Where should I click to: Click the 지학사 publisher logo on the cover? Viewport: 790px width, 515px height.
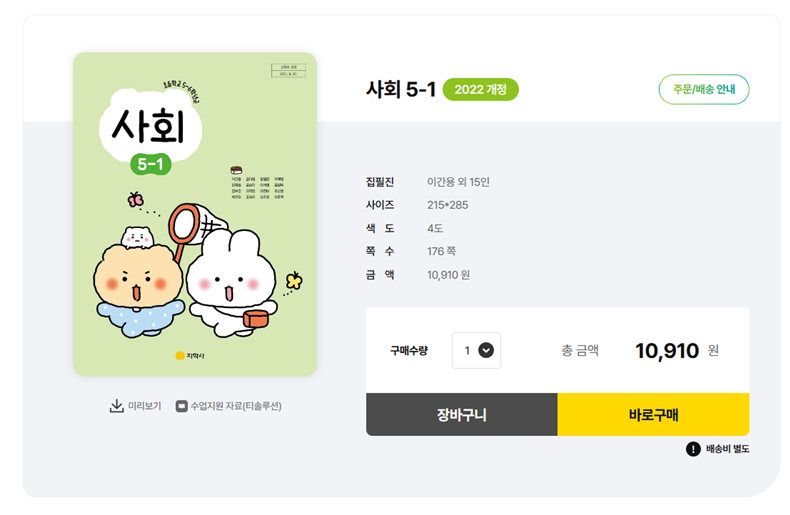coord(190,356)
